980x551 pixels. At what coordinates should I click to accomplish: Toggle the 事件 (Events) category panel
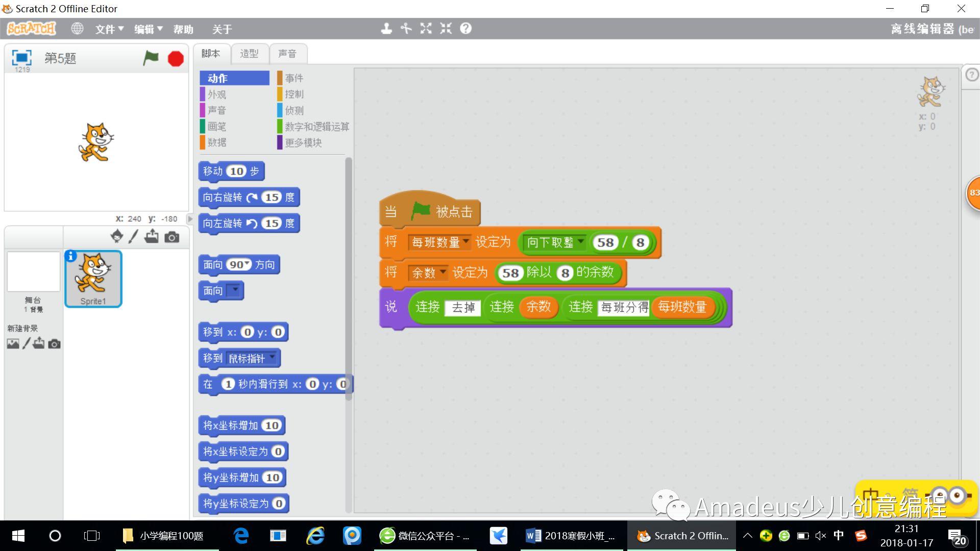[294, 78]
